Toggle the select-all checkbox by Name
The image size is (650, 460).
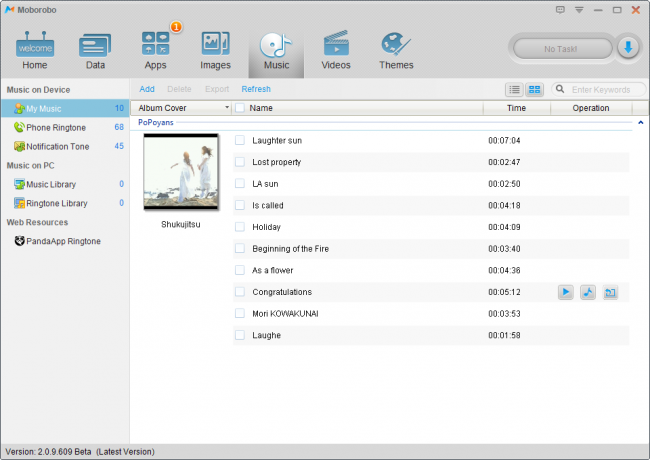[240, 108]
